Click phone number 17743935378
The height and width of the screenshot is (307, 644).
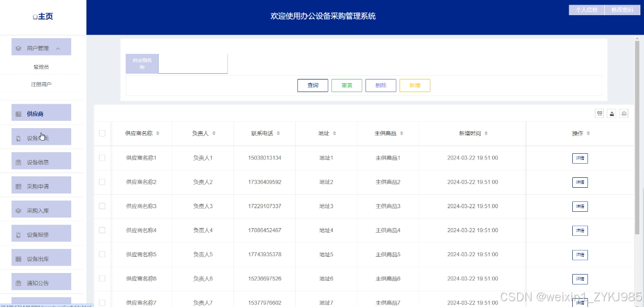(x=264, y=254)
